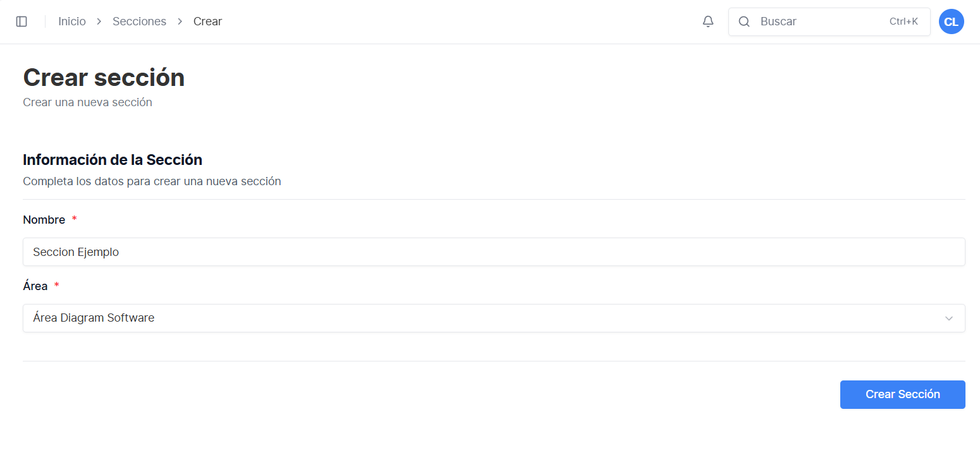Expand the Área dropdown arrow
The width and height of the screenshot is (980, 455).
coord(948,318)
